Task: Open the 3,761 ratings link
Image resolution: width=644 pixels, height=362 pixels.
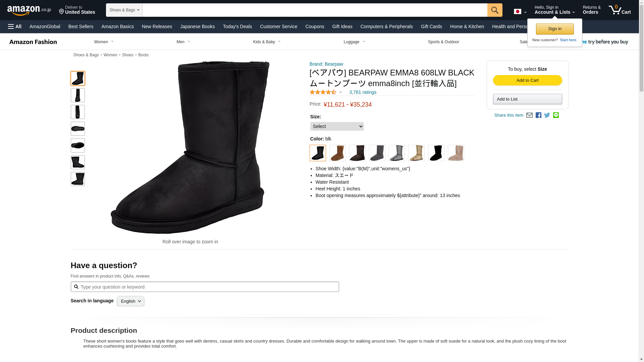Action: click(363, 92)
